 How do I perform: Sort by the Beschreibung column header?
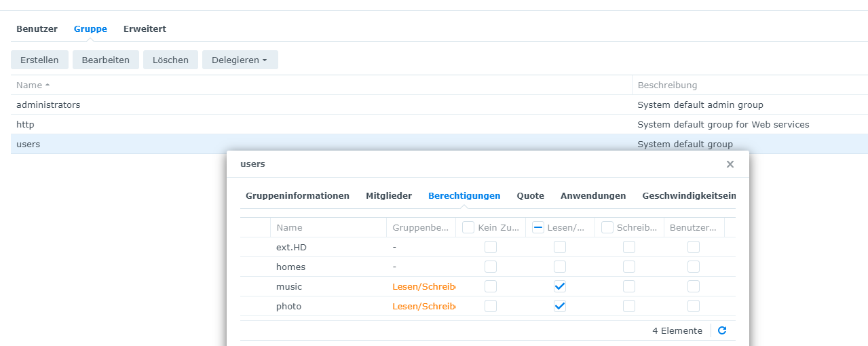[x=667, y=85]
